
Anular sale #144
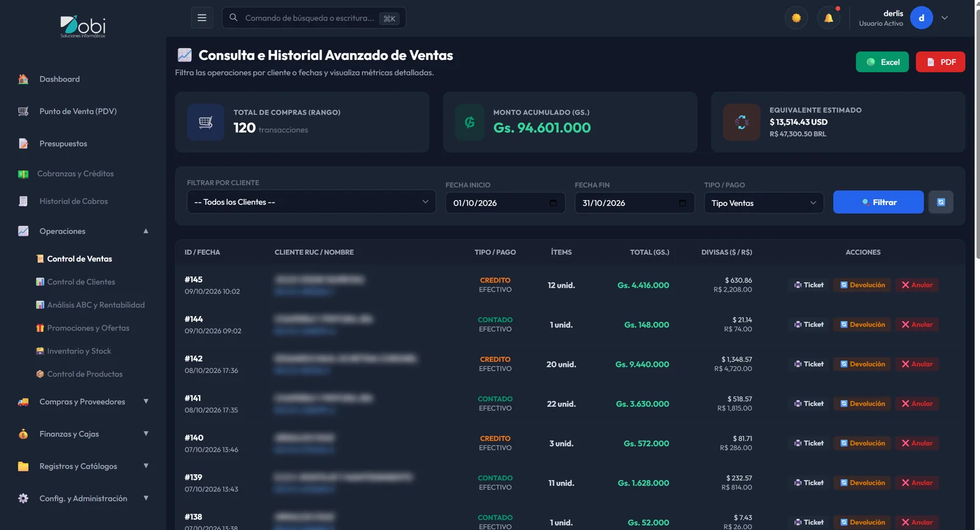(917, 325)
